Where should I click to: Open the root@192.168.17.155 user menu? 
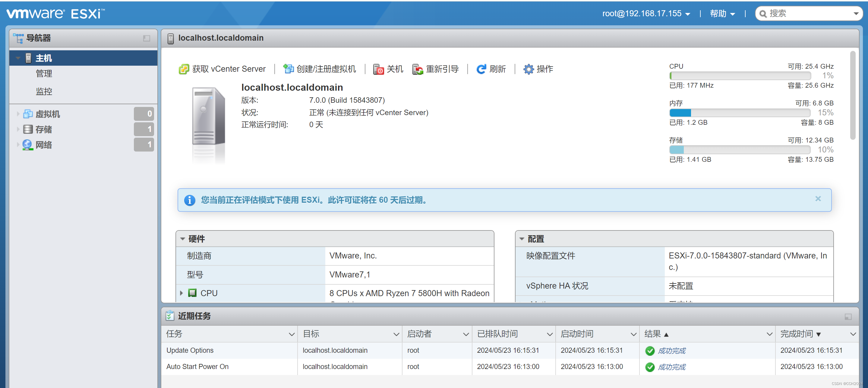(x=646, y=14)
